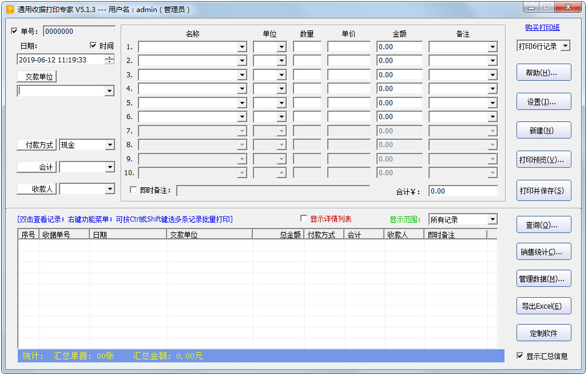This screenshot has width=588, height=375.
Task: Sort by 即时备注 column header
Action: pyautogui.click(x=456, y=235)
